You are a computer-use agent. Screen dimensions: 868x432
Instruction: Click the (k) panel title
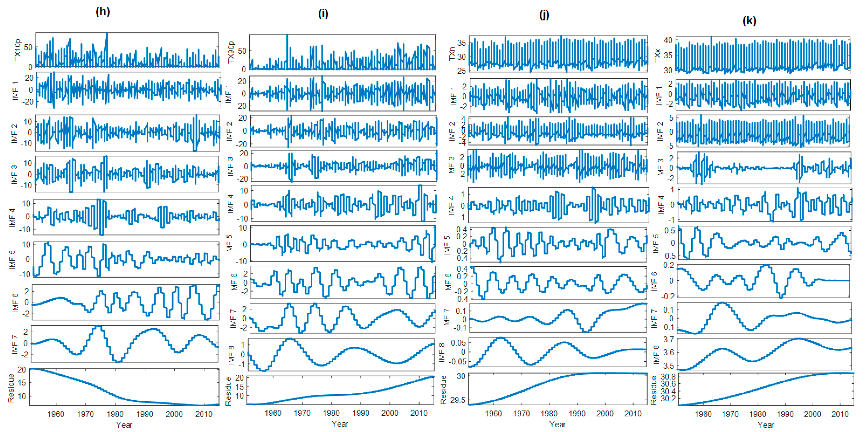tap(749, 20)
